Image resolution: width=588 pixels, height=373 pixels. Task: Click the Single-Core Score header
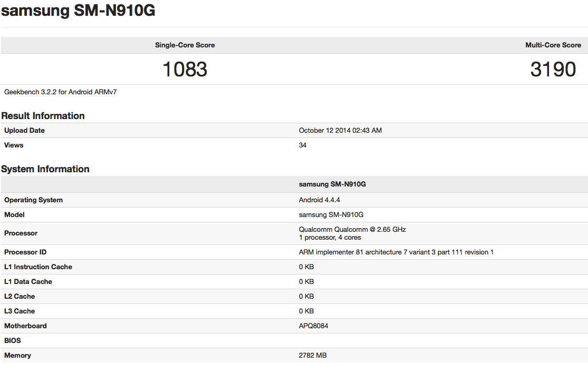[x=185, y=45]
